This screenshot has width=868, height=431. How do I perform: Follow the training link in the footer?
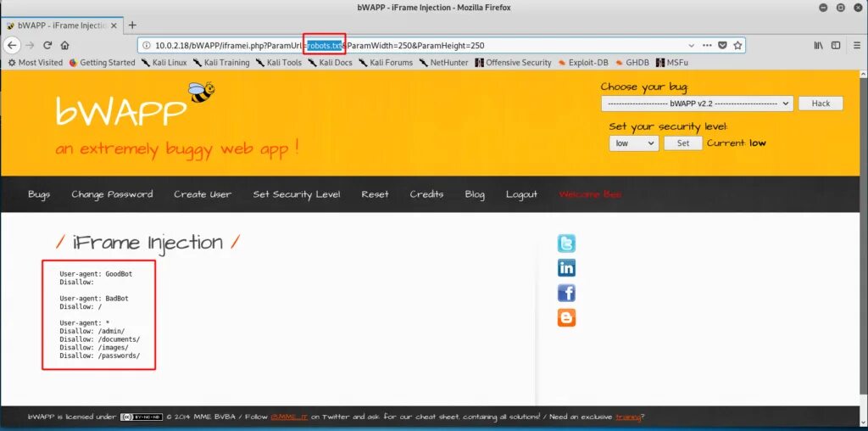click(x=628, y=417)
